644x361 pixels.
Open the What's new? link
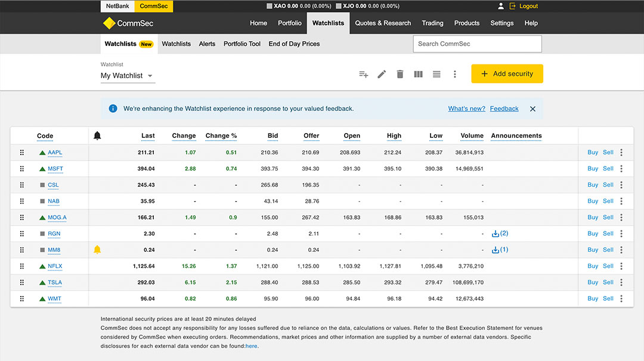coord(466,109)
